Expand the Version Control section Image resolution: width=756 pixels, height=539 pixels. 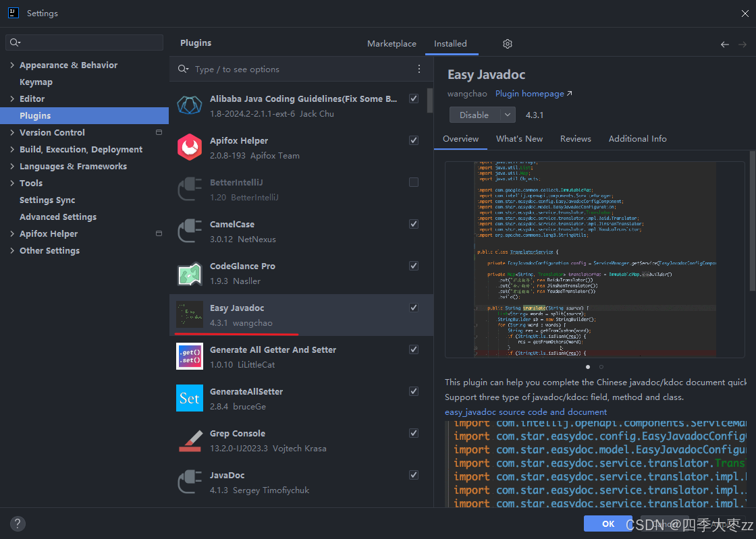pos(12,132)
